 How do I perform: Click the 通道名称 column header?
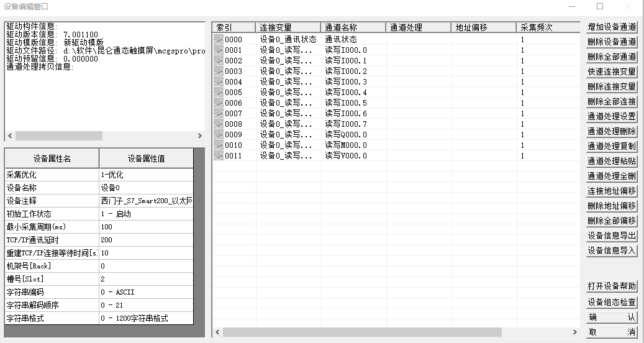pyautogui.click(x=353, y=27)
